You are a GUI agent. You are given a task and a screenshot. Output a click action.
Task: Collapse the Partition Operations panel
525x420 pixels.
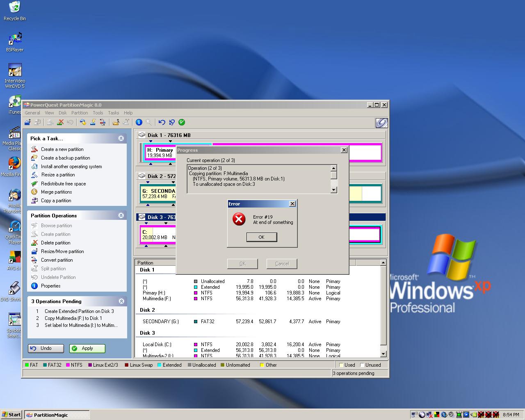121,216
